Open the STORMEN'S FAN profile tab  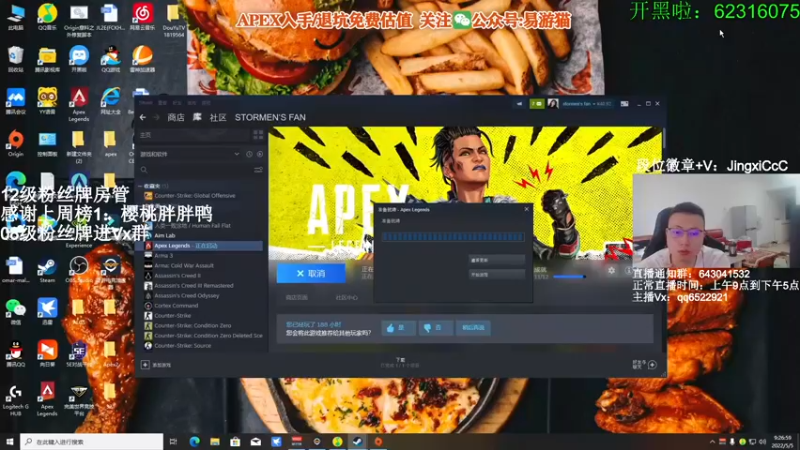(270, 117)
